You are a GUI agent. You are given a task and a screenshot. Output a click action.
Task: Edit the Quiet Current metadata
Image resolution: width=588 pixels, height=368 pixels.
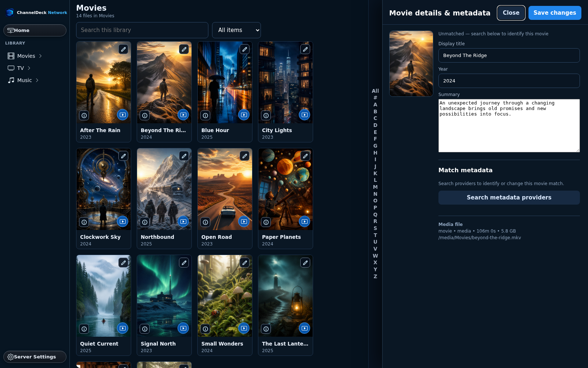[123, 263]
